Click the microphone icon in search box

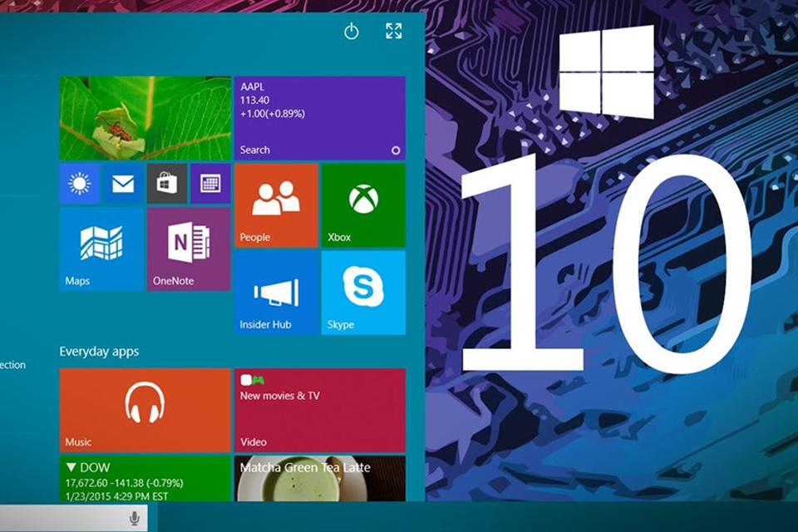point(135,518)
